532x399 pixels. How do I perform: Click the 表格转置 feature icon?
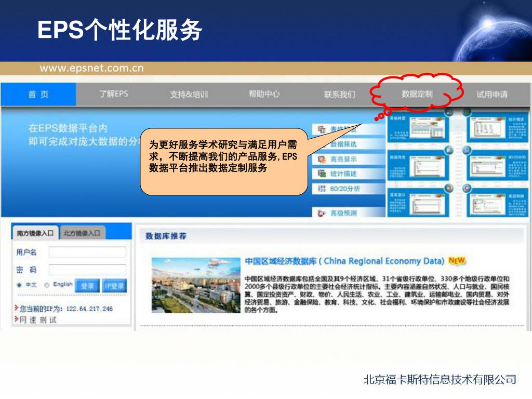tap(321, 129)
